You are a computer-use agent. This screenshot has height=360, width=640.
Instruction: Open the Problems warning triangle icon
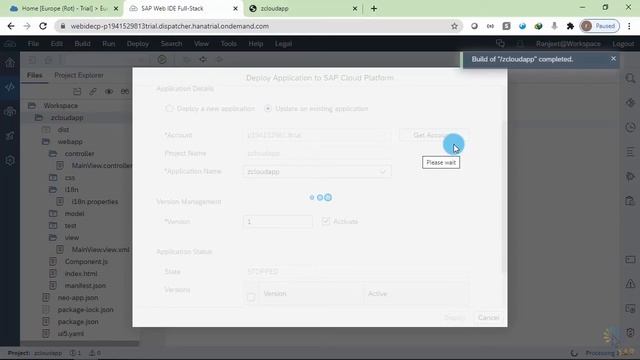(x=630, y=284)
